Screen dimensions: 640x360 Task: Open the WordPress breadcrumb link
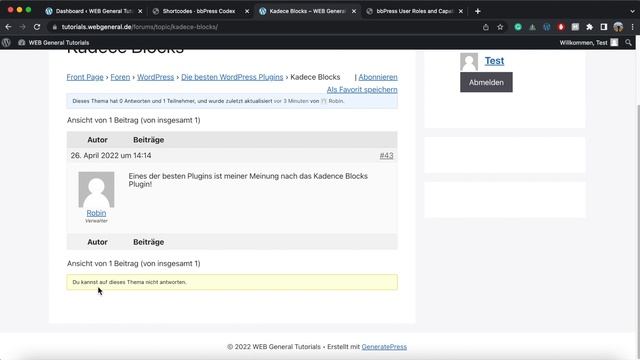click(156, 77)
